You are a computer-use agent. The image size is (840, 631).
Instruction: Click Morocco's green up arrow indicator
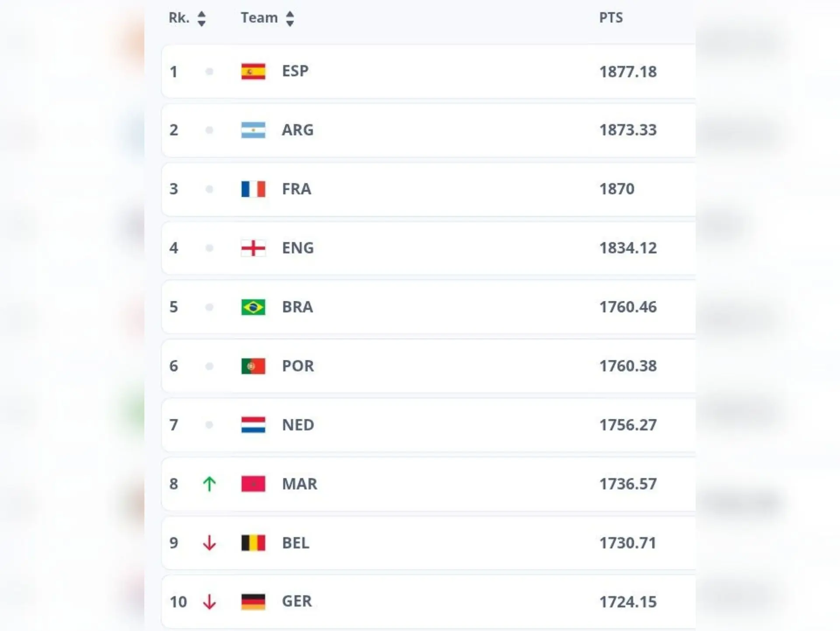tap(209, 484)
